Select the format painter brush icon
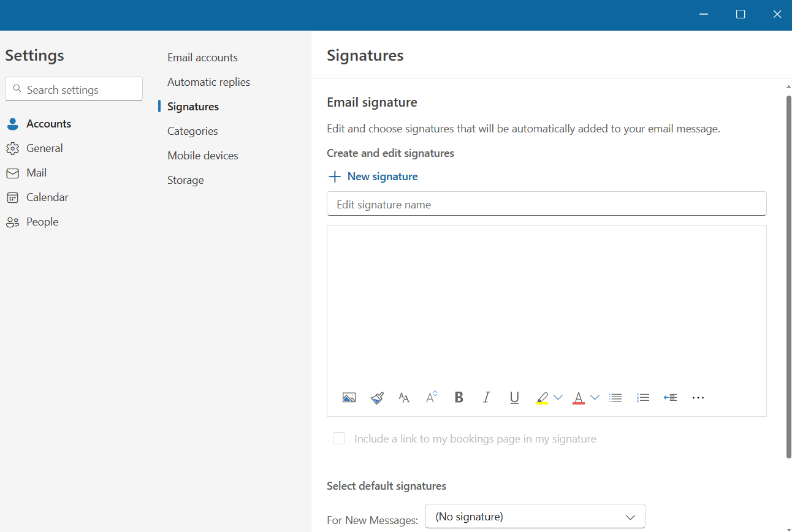This screenshot has height=532, width=792. click(377, 398)
